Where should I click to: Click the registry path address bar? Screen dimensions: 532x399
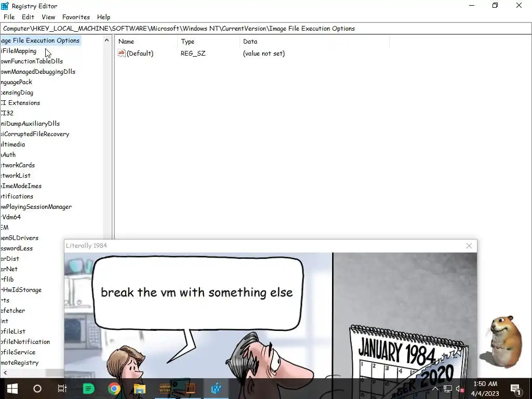pos(266,29)
